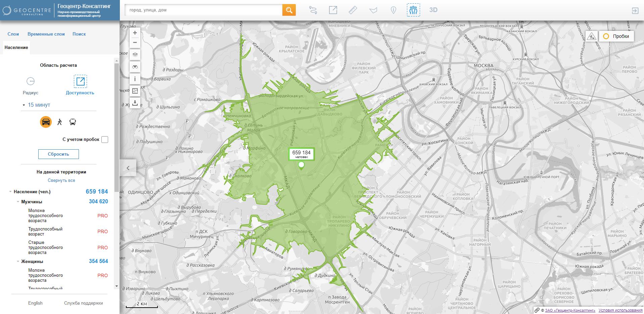Click the Сбросить button
The height and width of the screenshot is (314, 644).
[x=58, y=154]
